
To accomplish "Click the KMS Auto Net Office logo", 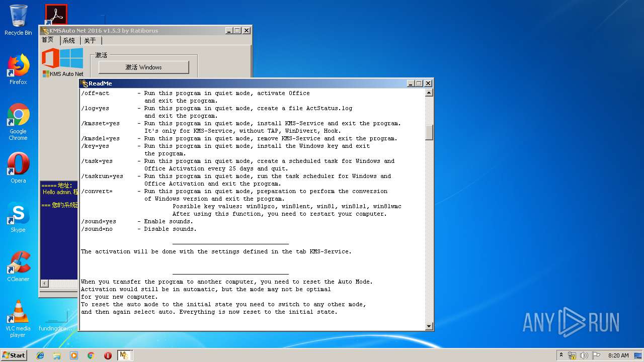I will click(x=50, y=58).
